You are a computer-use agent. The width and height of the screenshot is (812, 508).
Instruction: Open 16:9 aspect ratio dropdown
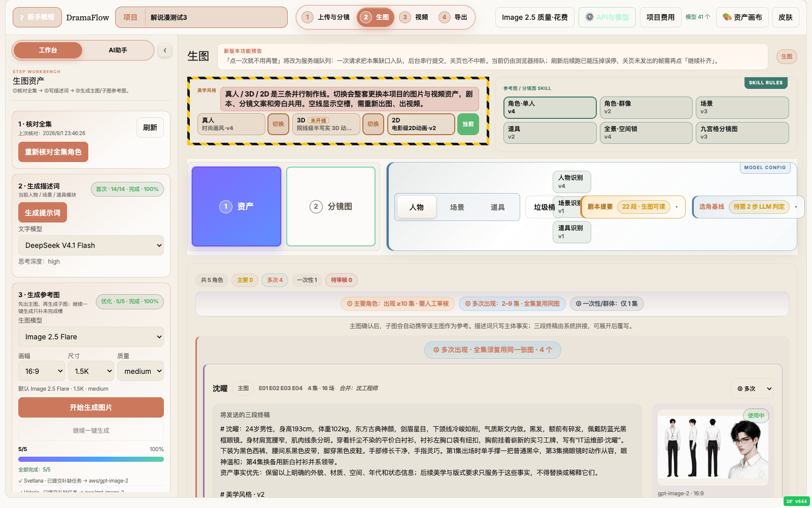(x=42, y=371)
